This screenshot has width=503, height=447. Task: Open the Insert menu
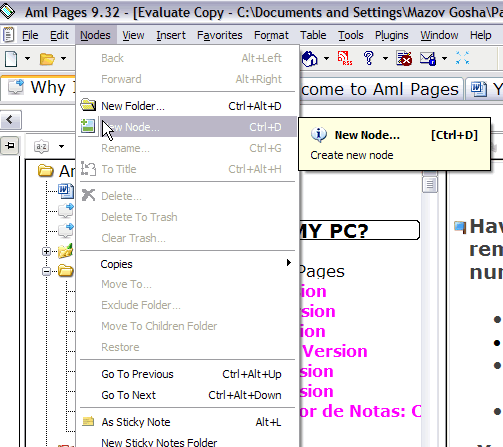click(x=171, y=35)
